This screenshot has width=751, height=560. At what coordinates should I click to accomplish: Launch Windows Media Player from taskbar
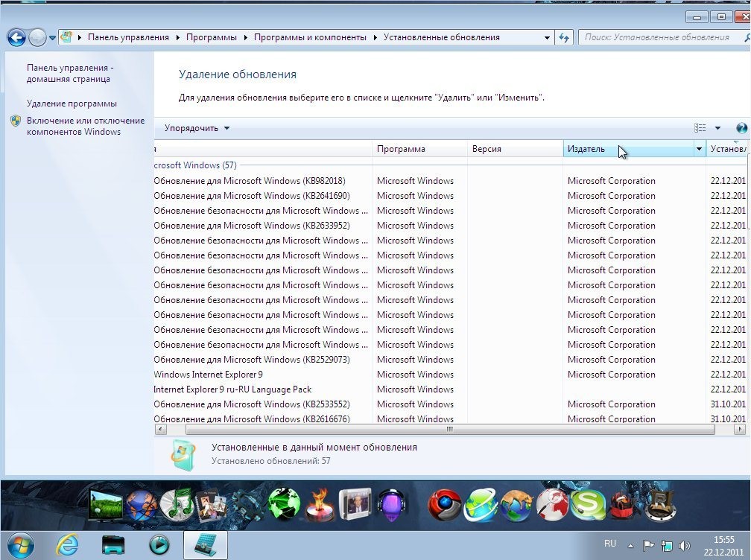tap(159, 545)
